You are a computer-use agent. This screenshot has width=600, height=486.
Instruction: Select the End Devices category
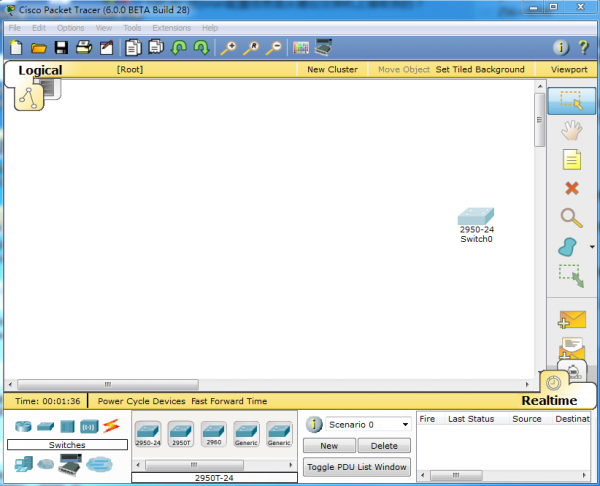pyautogui.click(x=23, y=464)
